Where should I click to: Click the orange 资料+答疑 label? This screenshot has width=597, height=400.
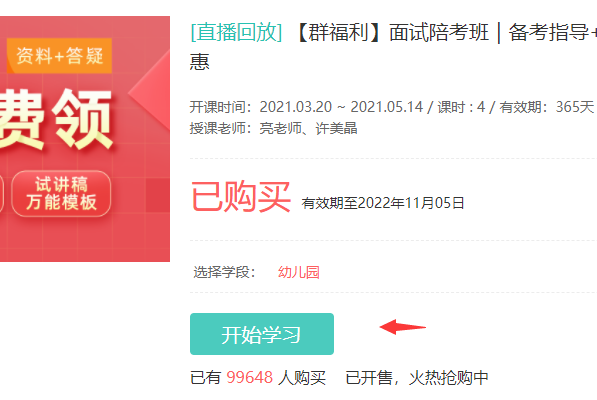click(59, 56)
